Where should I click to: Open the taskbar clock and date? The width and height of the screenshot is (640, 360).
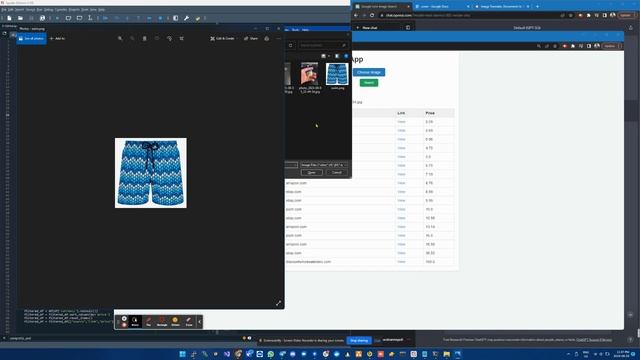(622, 354)
